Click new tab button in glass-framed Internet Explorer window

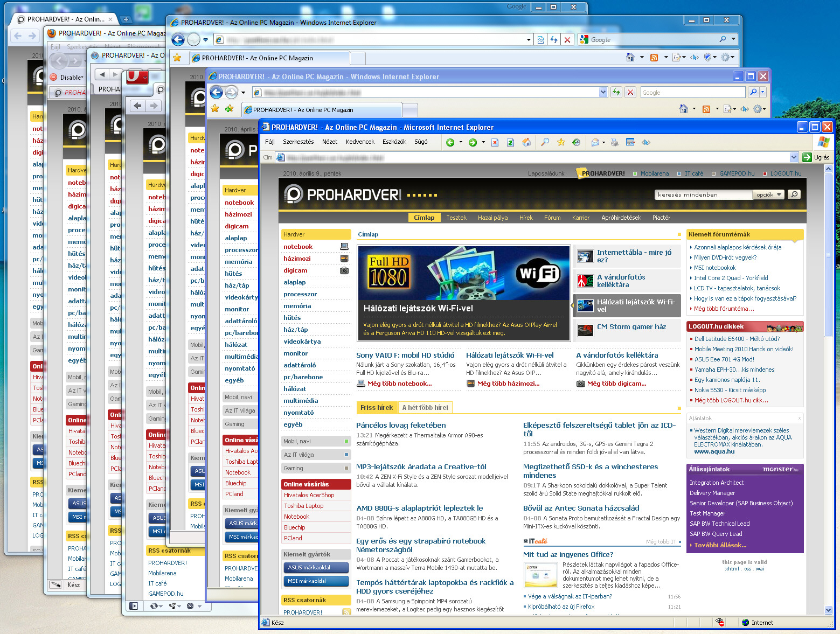(x=358, y=58)
